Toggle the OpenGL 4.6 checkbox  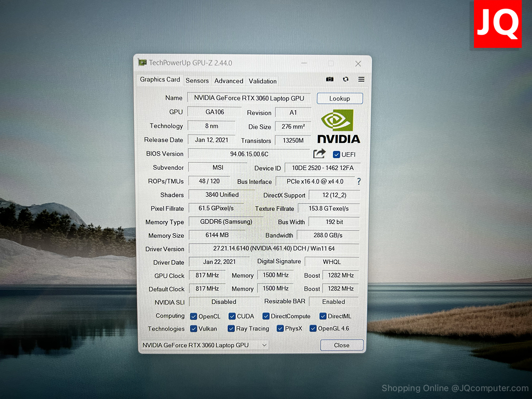click(x=313, y=329)
